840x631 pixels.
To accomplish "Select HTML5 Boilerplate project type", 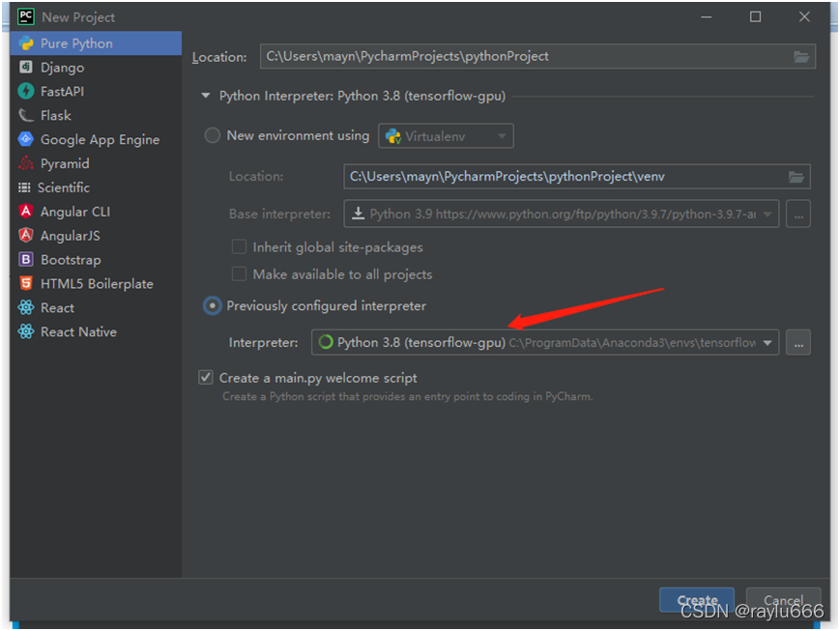I will pos(96,283).
